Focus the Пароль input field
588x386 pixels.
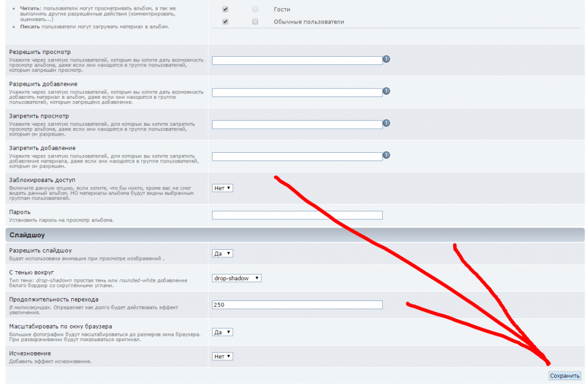pos(297,215)
